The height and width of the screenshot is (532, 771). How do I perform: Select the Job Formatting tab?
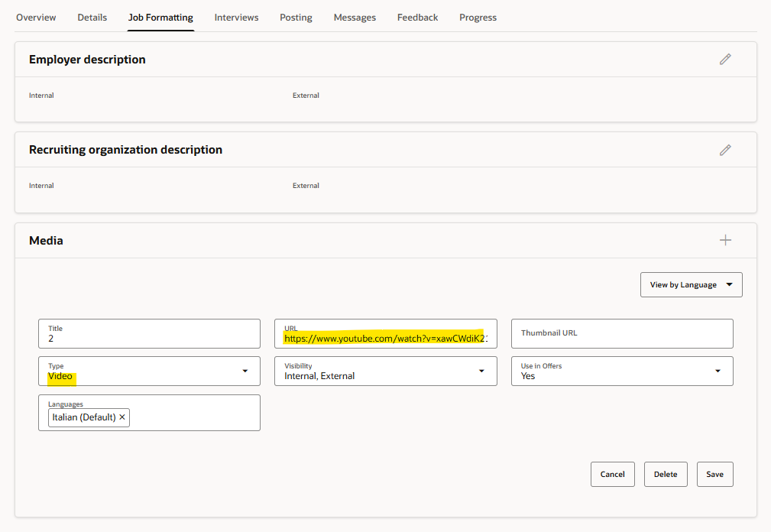pos(160,18)
